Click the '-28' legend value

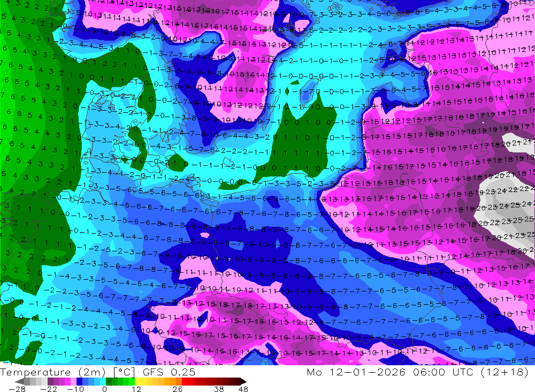[17, 389]
